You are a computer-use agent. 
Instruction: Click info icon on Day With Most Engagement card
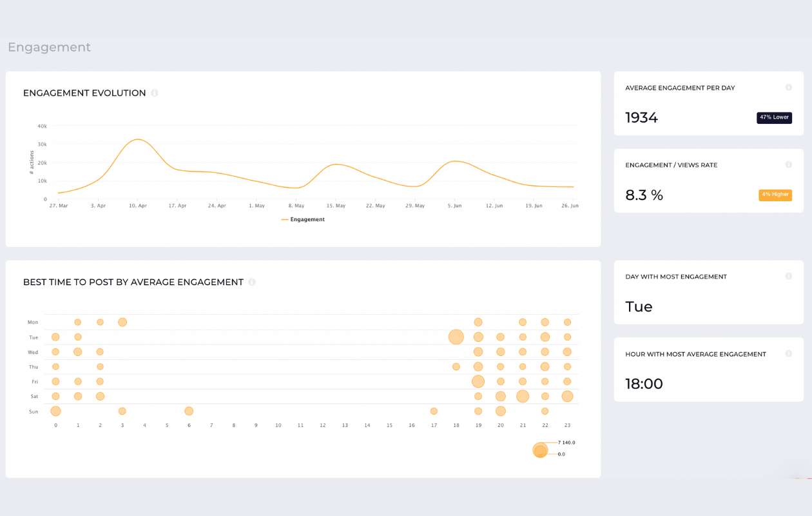[x=788, y=277]
